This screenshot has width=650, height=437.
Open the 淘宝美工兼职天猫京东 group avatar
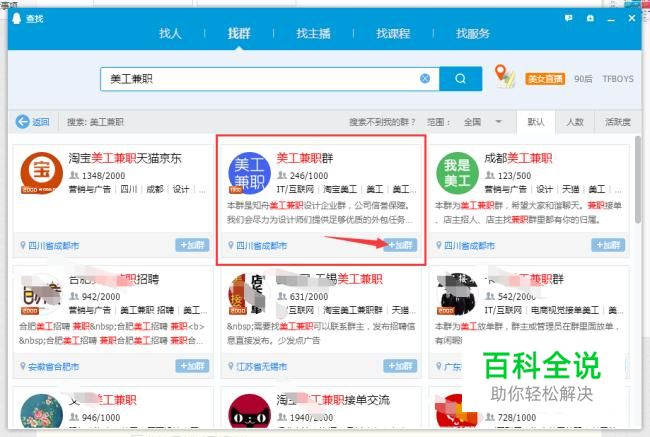(41, 173)
